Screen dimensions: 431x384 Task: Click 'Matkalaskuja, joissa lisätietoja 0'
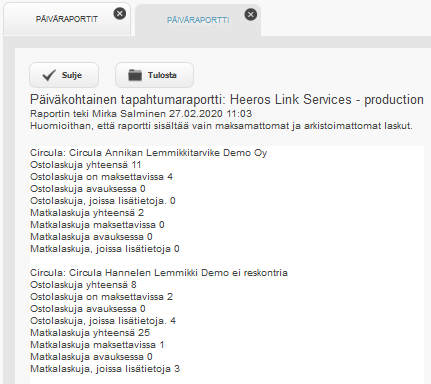(105, 249)
